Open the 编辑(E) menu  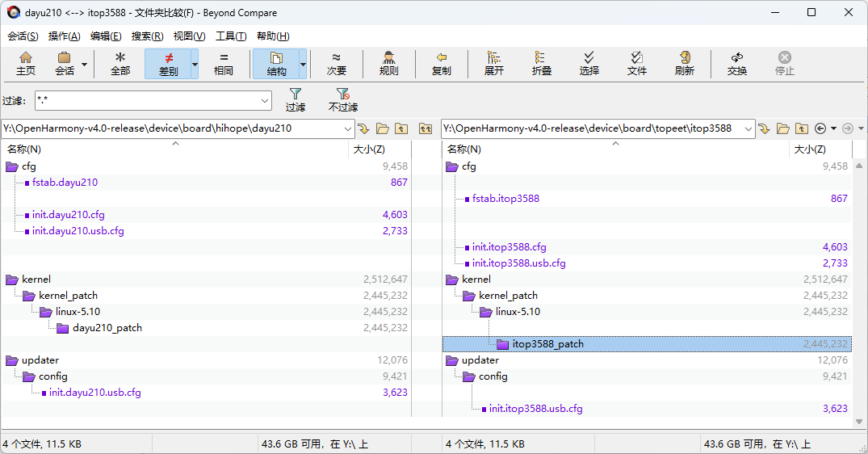click(x=106, y=36)
